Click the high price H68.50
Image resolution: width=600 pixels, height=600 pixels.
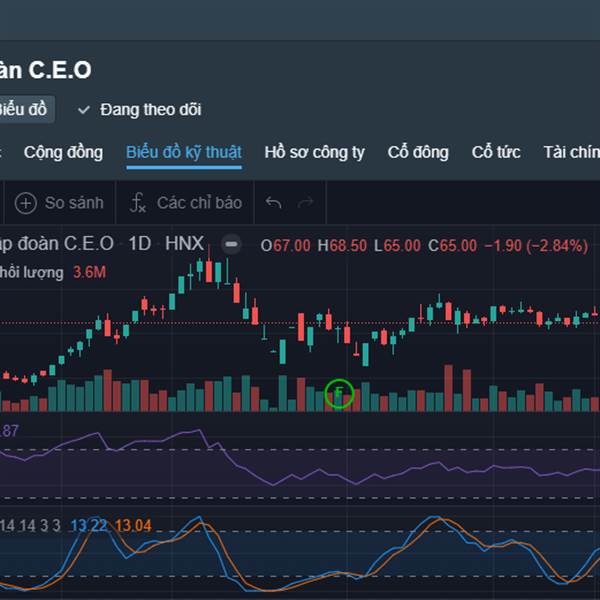(342, 245)
